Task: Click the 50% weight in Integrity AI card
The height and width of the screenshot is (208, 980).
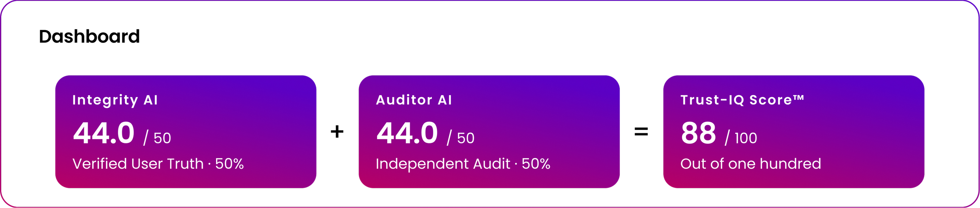Action: point(230,163)
